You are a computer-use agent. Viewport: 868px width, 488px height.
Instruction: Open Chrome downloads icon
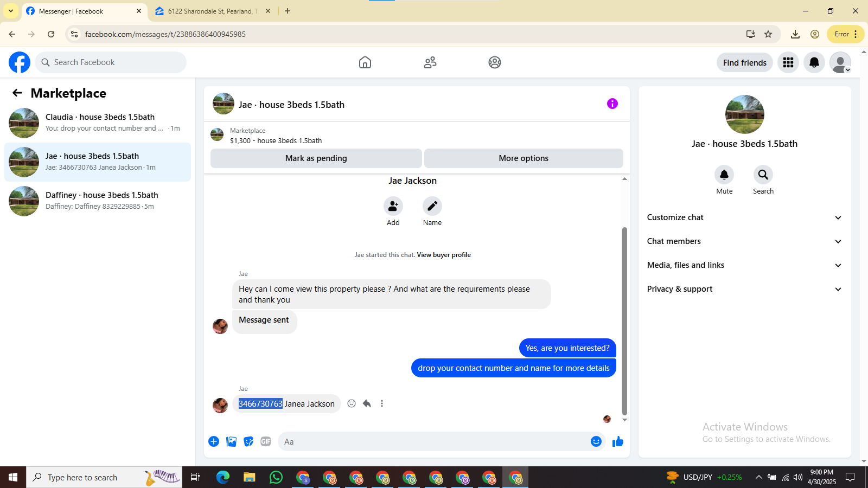[795, 34]
